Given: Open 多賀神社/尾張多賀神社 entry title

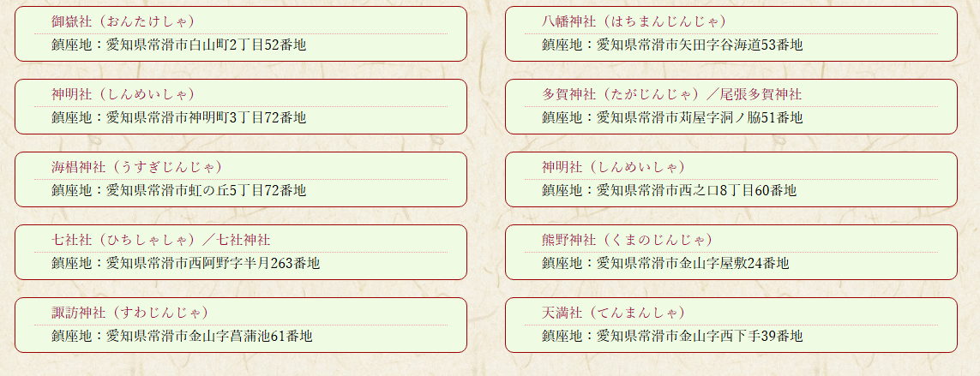Looking at the screenshot, I should 671,93.
